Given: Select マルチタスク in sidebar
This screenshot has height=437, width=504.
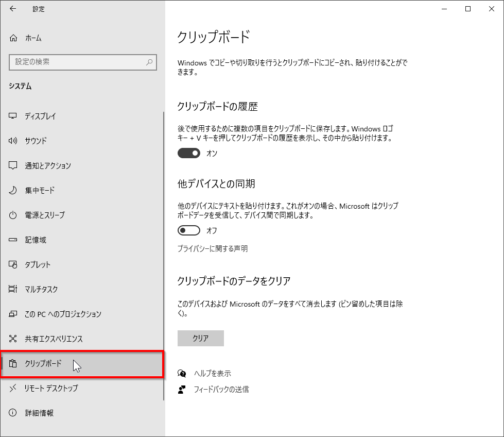Looking at the screenshot, I should point(82,289).
